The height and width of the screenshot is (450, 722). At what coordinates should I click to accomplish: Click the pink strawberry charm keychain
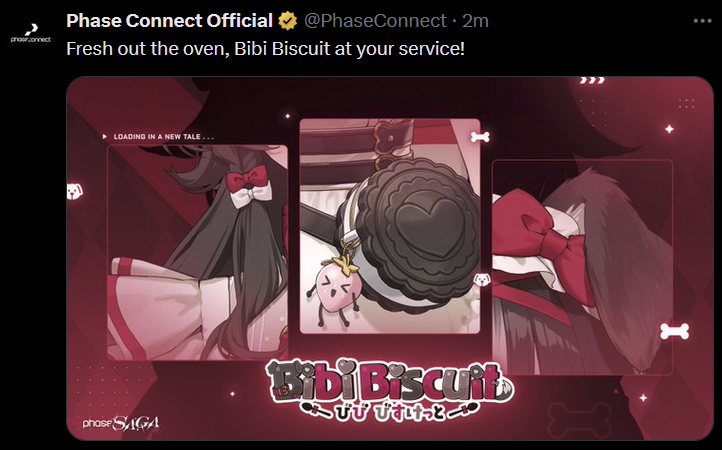coord(335,287)
